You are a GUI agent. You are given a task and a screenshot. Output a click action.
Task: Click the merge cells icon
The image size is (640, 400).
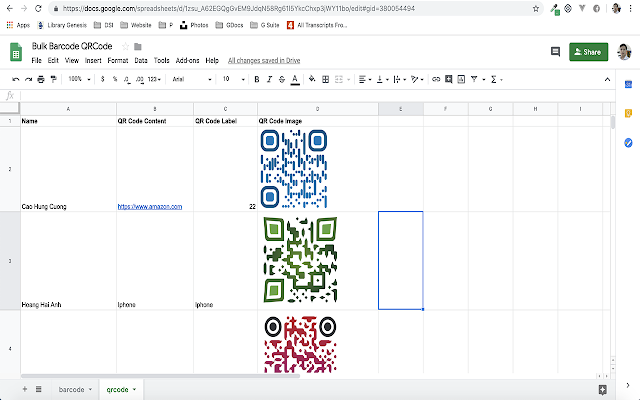[339, 79]
